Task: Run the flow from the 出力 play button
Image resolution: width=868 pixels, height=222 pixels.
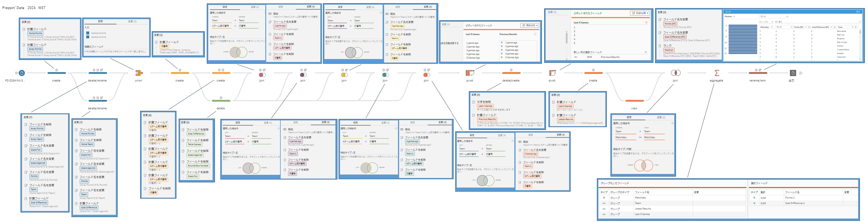Action: click(x=801, y=73)
